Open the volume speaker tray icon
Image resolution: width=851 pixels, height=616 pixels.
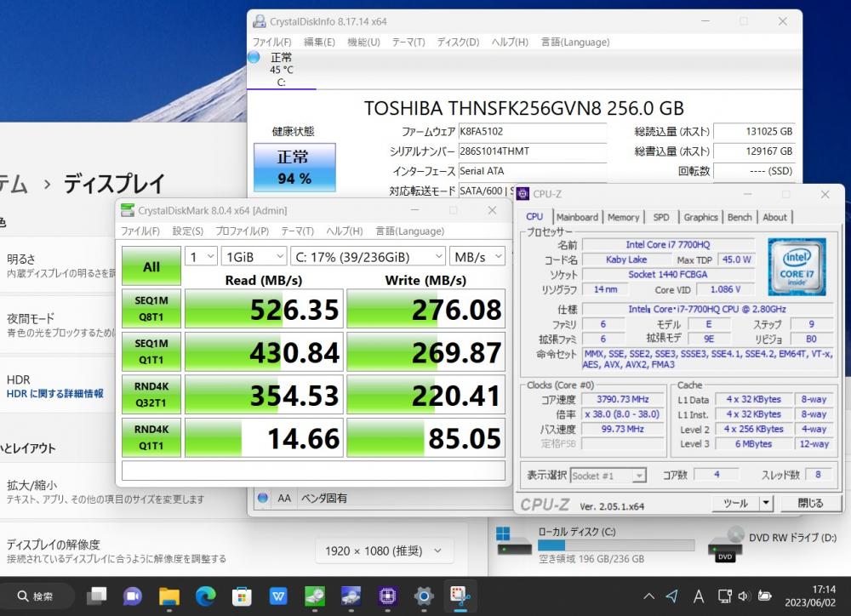coord(744,596)
